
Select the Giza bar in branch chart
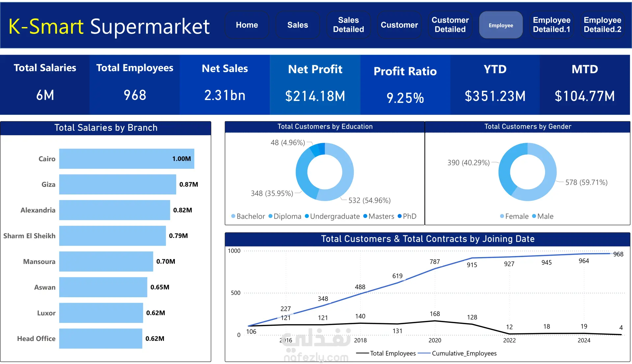(118, 184)
